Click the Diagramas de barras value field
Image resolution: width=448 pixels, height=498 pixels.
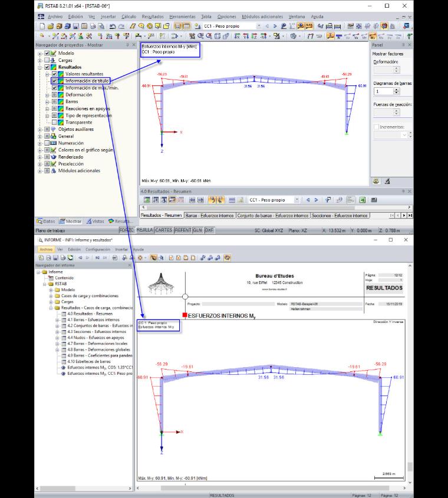click(384, 91)
